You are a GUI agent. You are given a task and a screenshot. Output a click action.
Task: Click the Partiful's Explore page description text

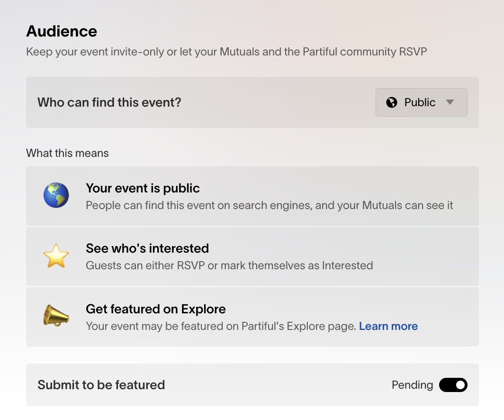pos(220,326)
